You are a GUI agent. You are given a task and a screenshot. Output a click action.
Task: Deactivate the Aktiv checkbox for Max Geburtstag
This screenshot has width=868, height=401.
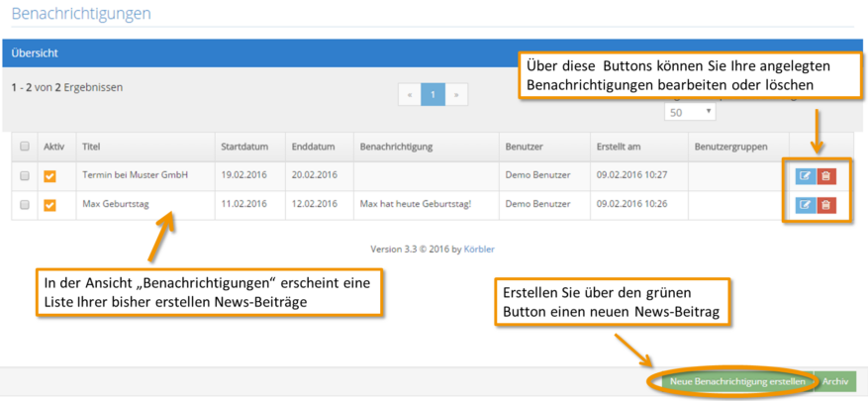coord(49,206)
